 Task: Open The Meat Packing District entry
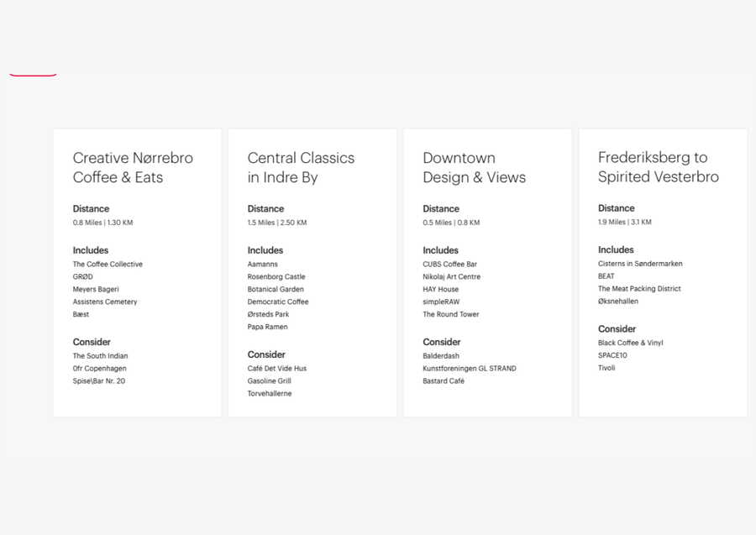tap(639, 289)
